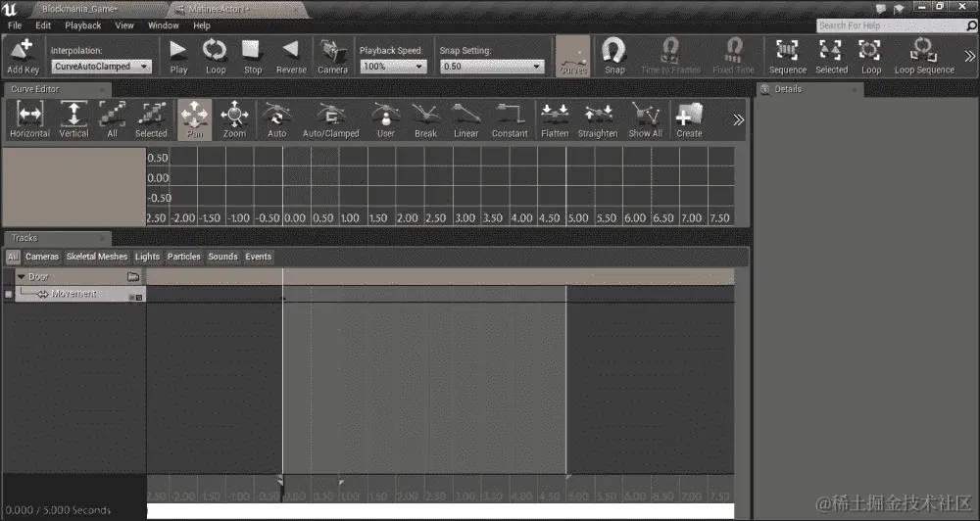Start playback with the Play button
Viewport: 980px width, 521px height.
click(178, 56)
